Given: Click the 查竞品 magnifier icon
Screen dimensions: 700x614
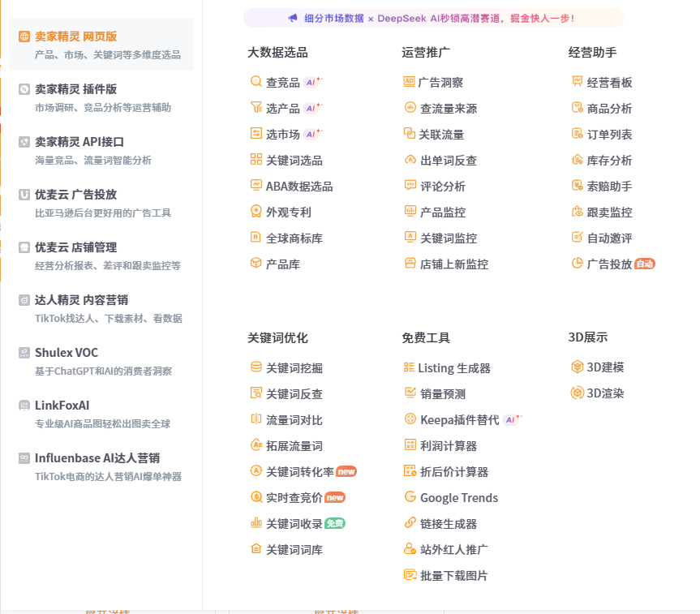Looking at the screenshot, I should (256, 82).
